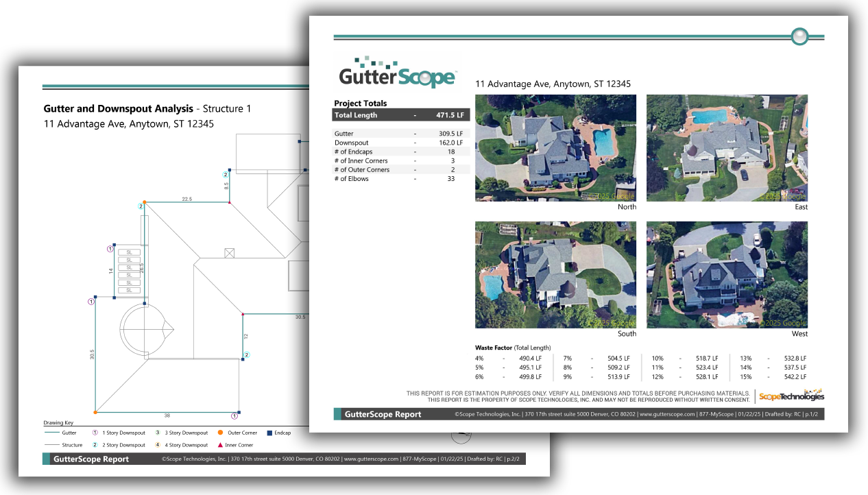868x495 pixels.
Task: Click the North photo caption
Action: pyautogui.click(x=627, y=206)
